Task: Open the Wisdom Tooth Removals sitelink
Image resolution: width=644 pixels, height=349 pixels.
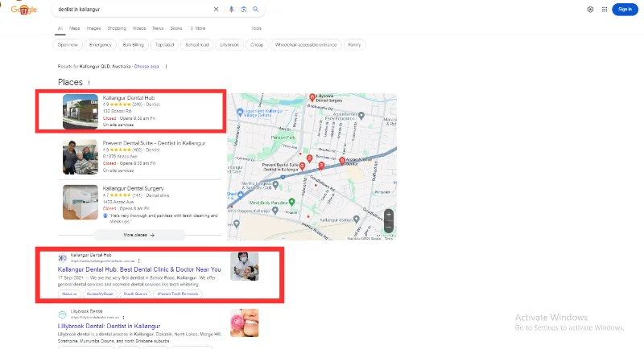Action: [x=177, y=294]
